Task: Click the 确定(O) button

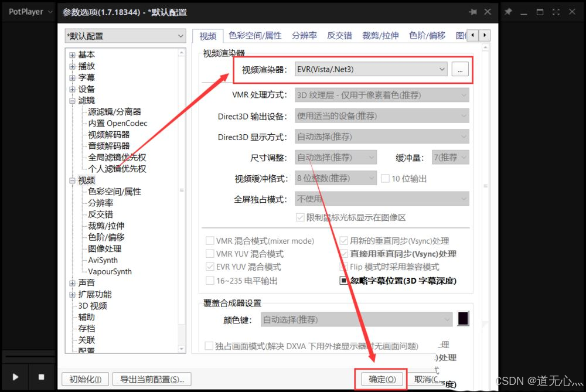Action: [382, 379]
